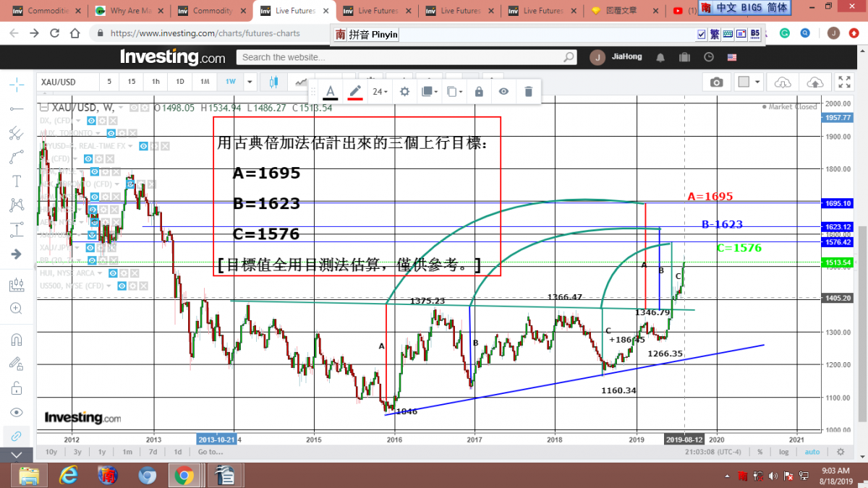This screenshot has height=488, width=868.
Task: Open the layout square dropdown
Action: [749, 82]
